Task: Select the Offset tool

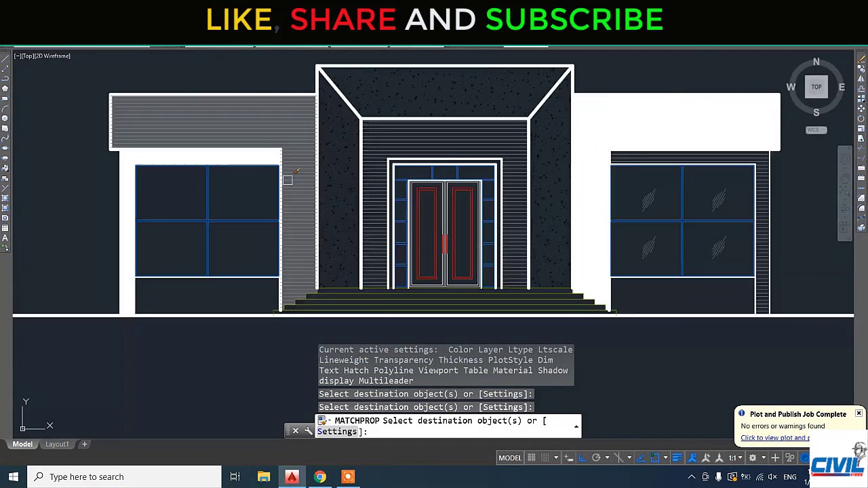Action: click(861, 88)
